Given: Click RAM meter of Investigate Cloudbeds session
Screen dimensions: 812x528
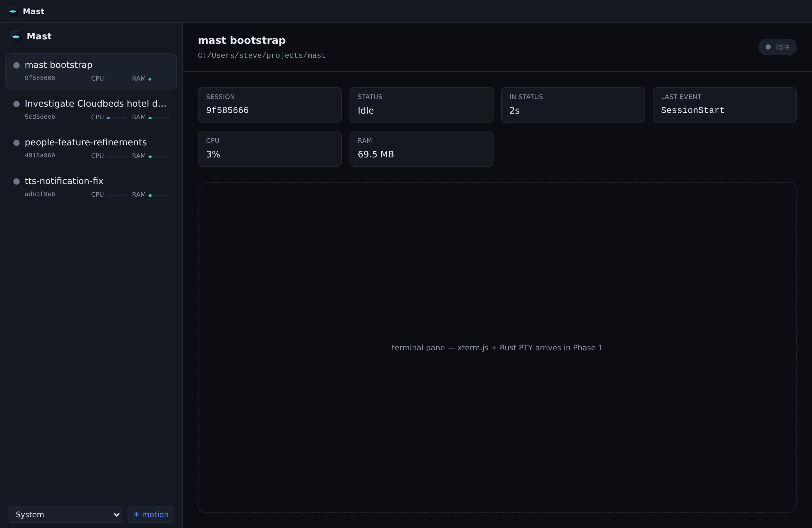Looking at the screenshot, I should coord(159,118).
